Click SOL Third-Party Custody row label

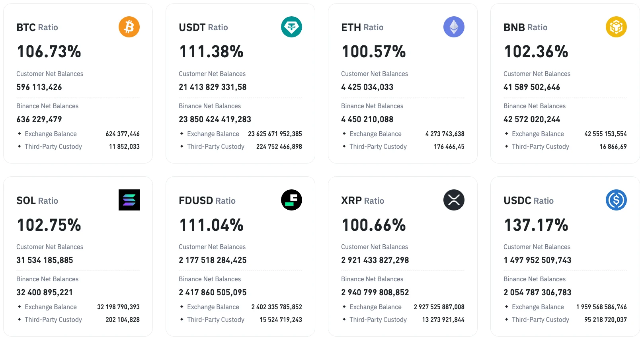coord(53,320)
